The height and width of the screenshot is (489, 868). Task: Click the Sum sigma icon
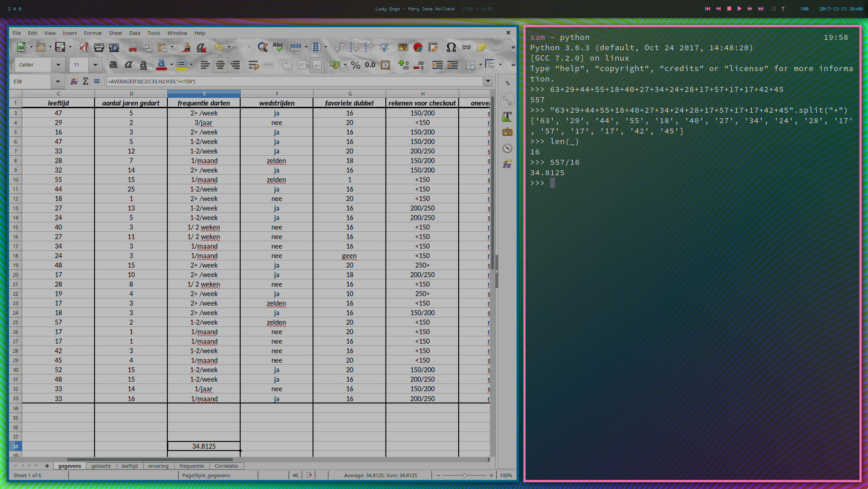[x=85, y=81]
